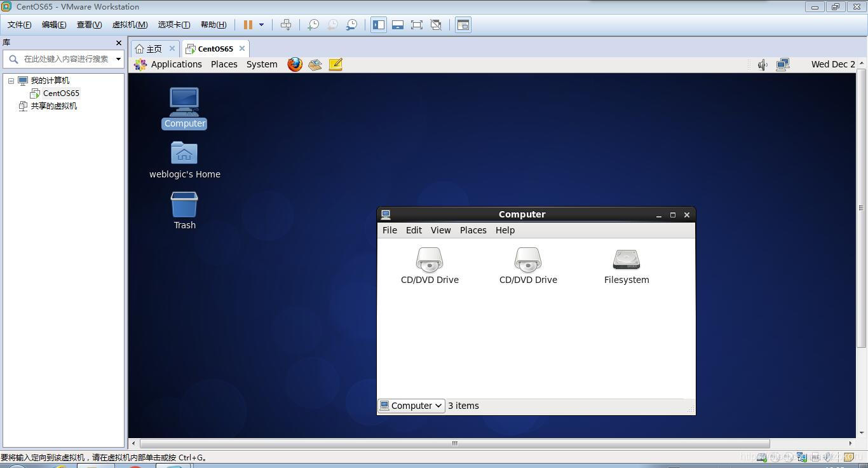
Task: Open the 查看(V) menu
Action: tap(89, 25)
